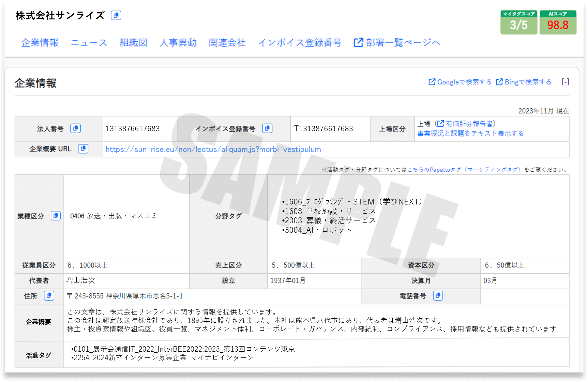Click the AIスコア 98.8 badge
Viewport: 588px width, 382px height.
pyautogui.click(x=558, y=22)
